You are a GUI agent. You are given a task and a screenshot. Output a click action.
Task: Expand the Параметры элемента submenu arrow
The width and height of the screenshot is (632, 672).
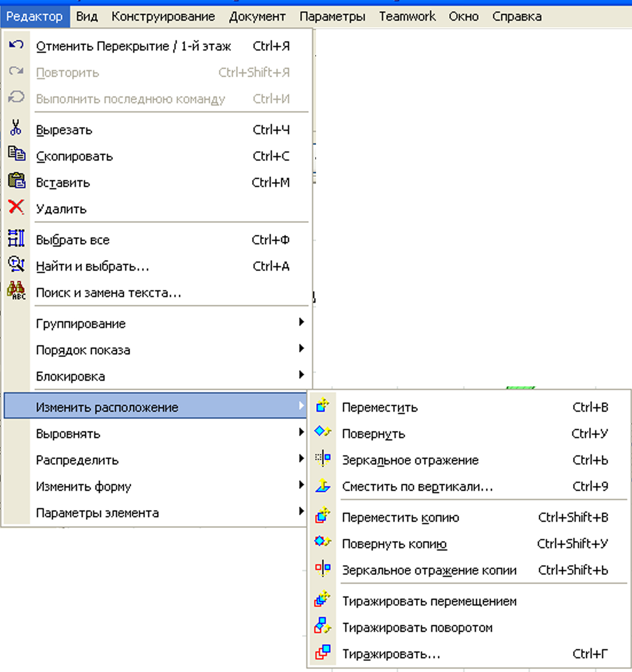(301, 511)
